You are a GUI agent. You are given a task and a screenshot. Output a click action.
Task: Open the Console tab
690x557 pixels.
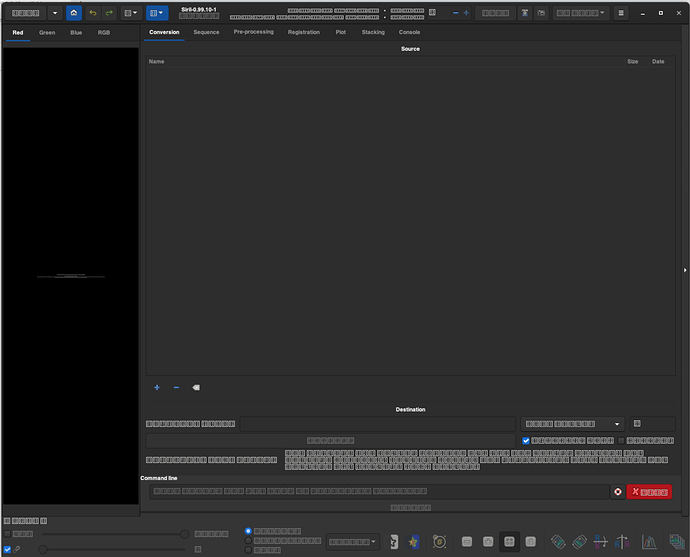pos(409,32)
